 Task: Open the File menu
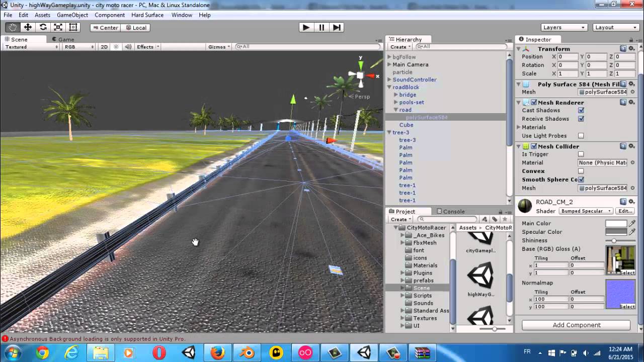click(x=8, y=15)
